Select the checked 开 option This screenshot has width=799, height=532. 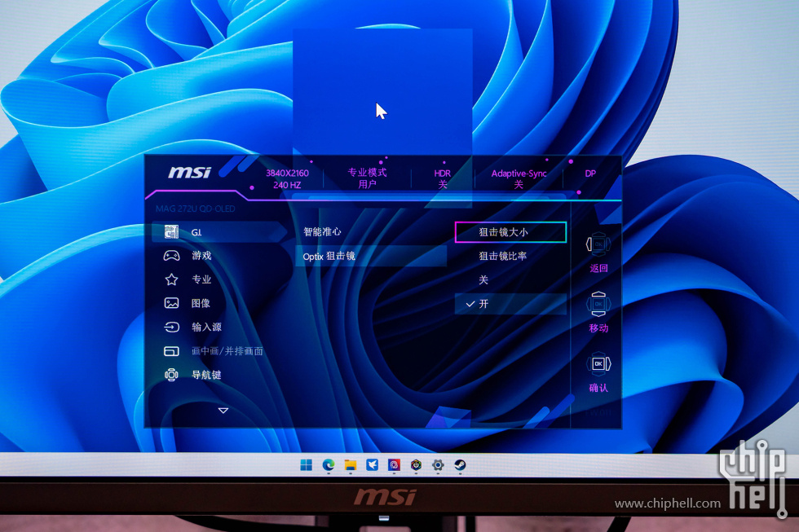tap(510, 304)
